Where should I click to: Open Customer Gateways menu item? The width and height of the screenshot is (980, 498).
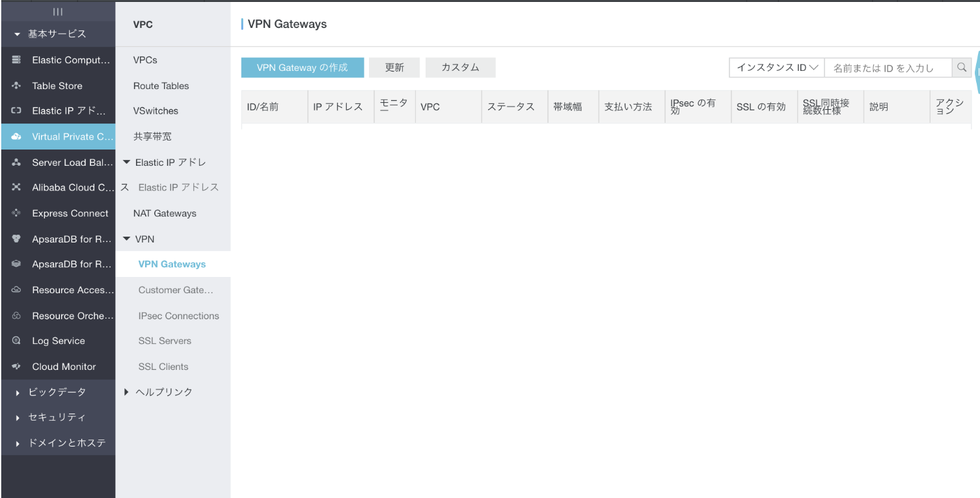coord(176,290)
